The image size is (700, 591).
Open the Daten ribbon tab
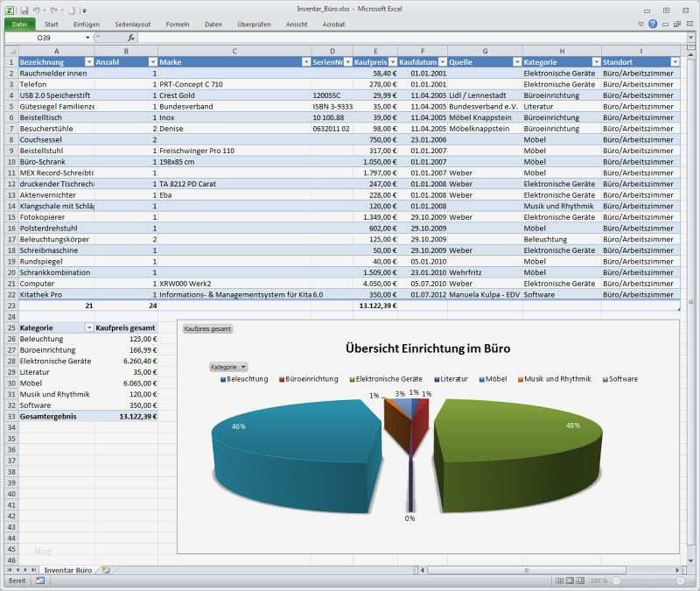click(x=213, y=25)
